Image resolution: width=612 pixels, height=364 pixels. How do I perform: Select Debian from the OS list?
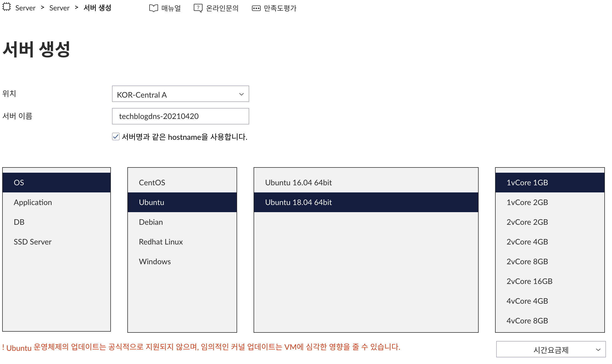click(151, 222)
